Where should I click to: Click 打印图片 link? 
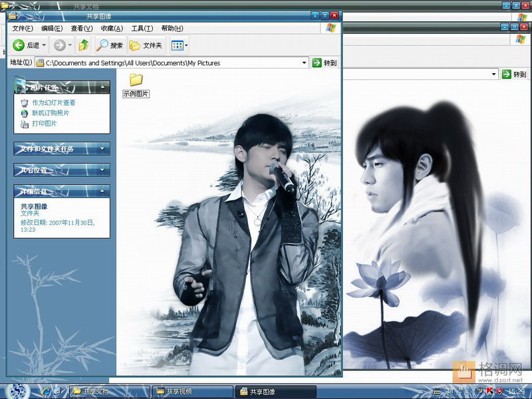tap(44, 124)
